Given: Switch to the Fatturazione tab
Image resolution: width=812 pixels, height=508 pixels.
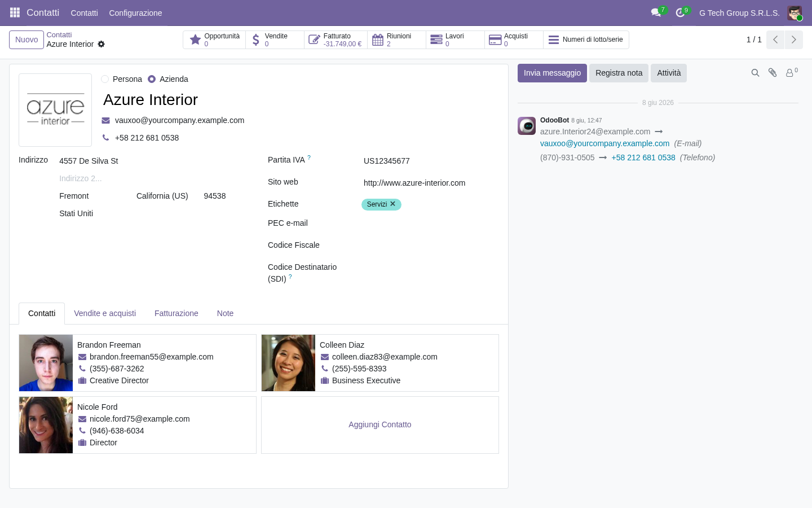Looking at the screenshot, I should pyautogui.click(x=176, y=313).
